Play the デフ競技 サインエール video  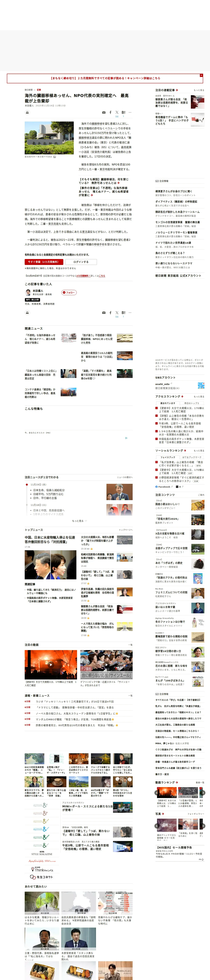[x=106, y=665]
